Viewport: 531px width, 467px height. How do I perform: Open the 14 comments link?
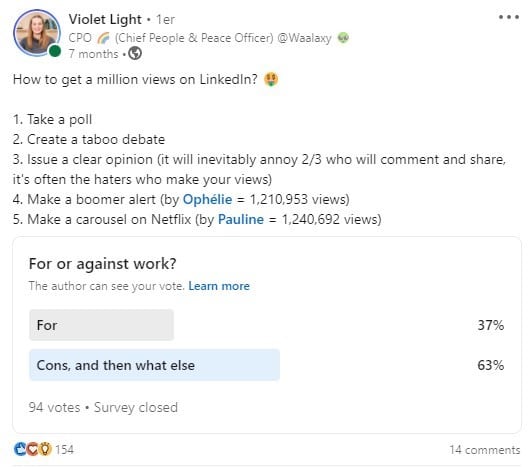pos(485,450)
